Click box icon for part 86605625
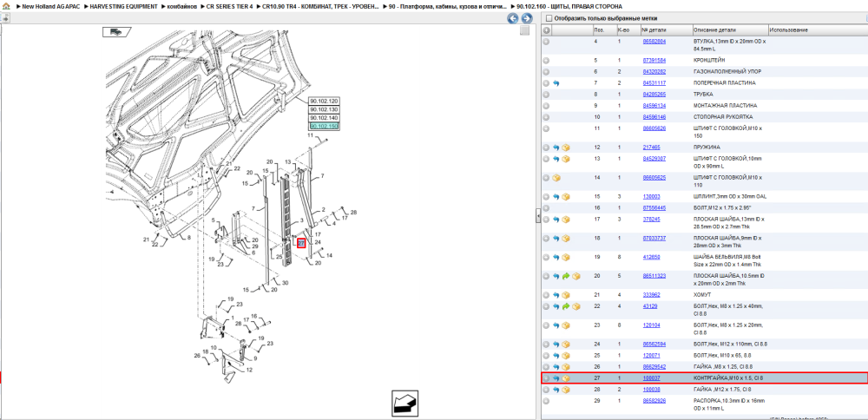The height and width of the screenshot is (420, 868). pos(556,178)
